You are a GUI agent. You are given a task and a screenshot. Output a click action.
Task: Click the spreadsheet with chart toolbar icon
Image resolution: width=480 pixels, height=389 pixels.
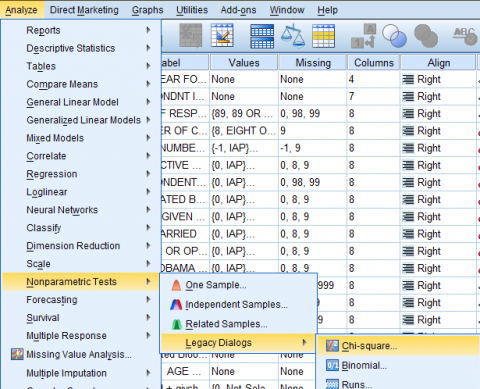[222, 35]
